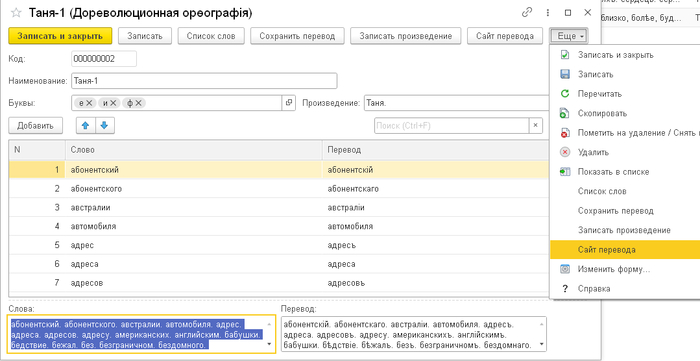Viewport: 700px width, 361px height.
Task: Collapse the Еще dropdown button
Action: (x=569, y=36)
